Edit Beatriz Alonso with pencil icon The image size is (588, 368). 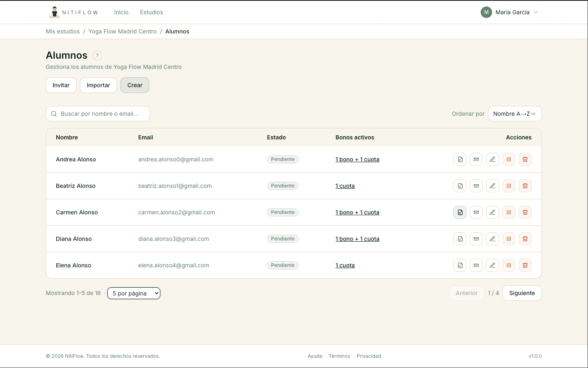click(x=493, y=186)
